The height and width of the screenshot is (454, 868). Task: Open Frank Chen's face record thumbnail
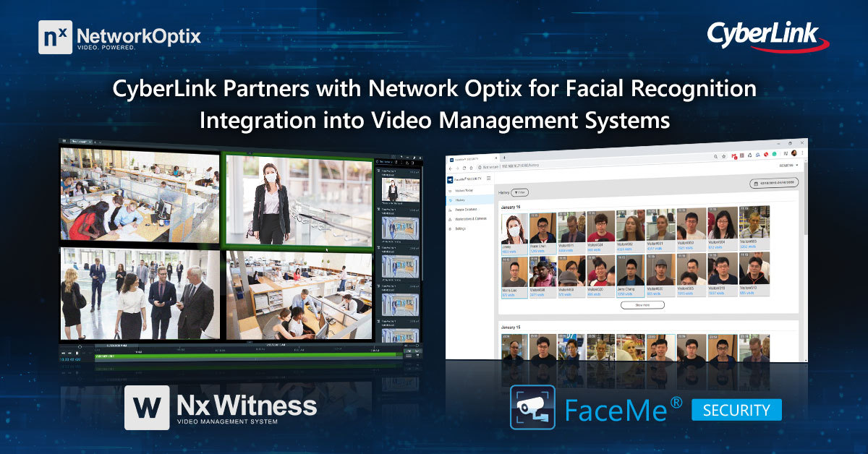coord(542,227)
